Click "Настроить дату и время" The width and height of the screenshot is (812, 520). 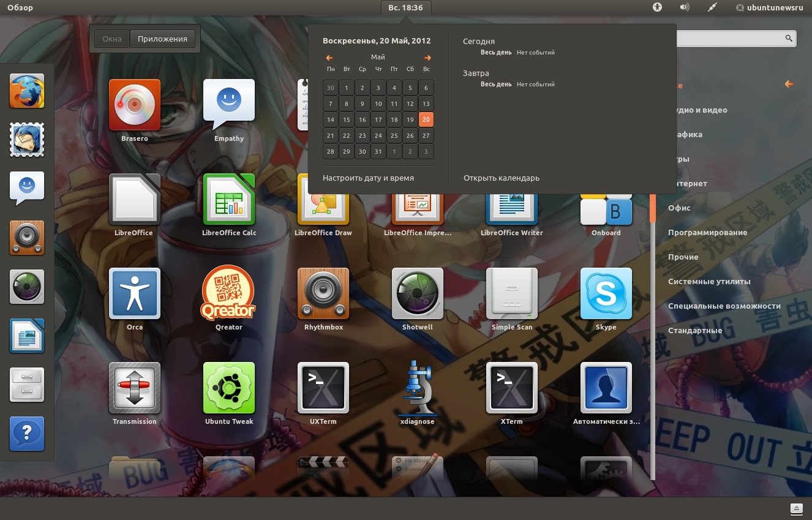(x=368, y=178)
